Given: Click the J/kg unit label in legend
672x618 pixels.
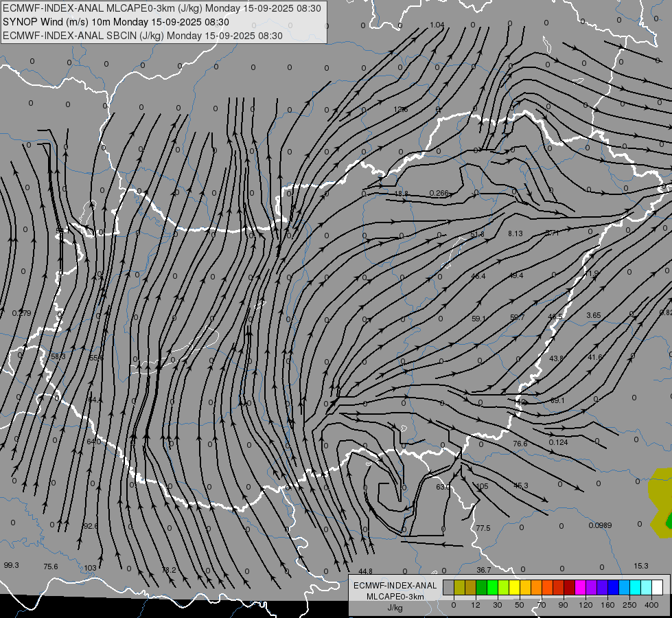Looking at the screenshot, I should 395,608.
